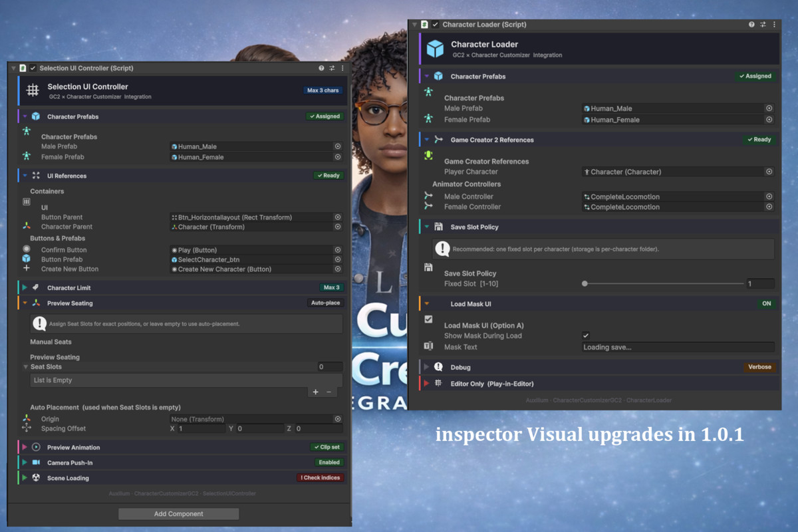The image size is (798, 532).
Task: Collapse Character Prefabs section in Selection UI Controller
Action: click(x=25, y=116)
